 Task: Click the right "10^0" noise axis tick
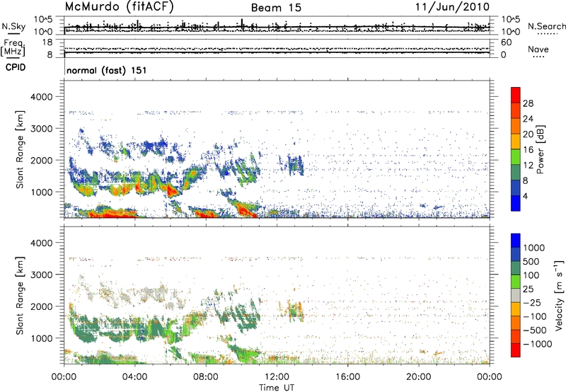tap(511, 32)
